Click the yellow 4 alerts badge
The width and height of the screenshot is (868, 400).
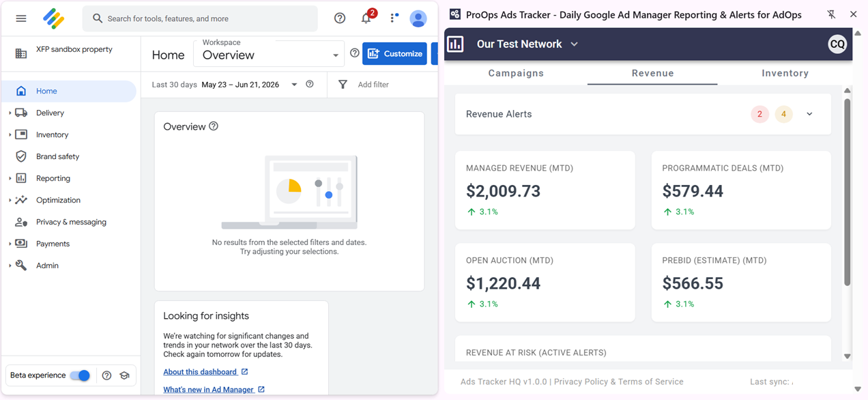pyautogui.click(x=783, y=114)
